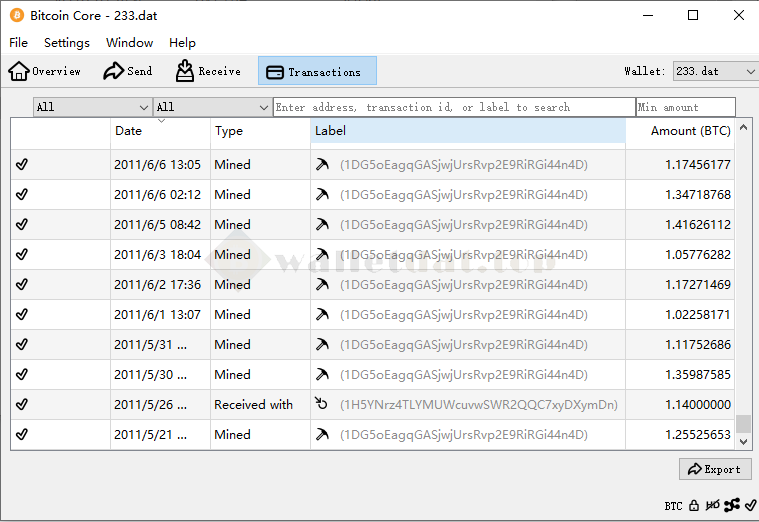Open the Settings menu
The width and height of the screenshot is (759, 522).
click(67, 43)
